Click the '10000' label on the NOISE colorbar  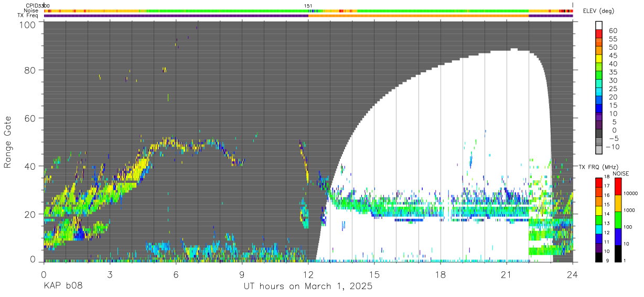tap(631, 193)
